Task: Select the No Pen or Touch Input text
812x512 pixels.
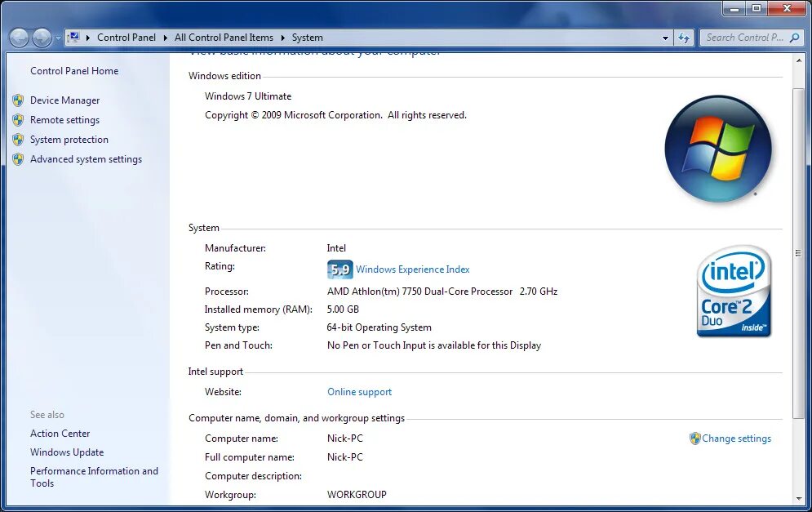Action: (x=434, y=345)
